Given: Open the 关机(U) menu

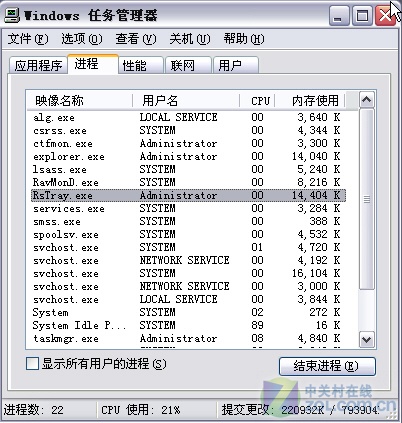Looking at the screenshot, I should pos(190,39).
